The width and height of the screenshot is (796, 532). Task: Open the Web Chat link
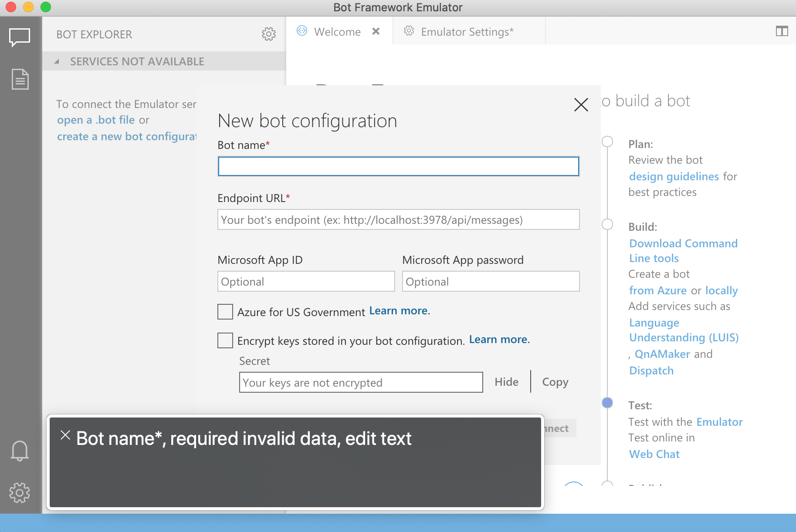(x=654, y=454)
